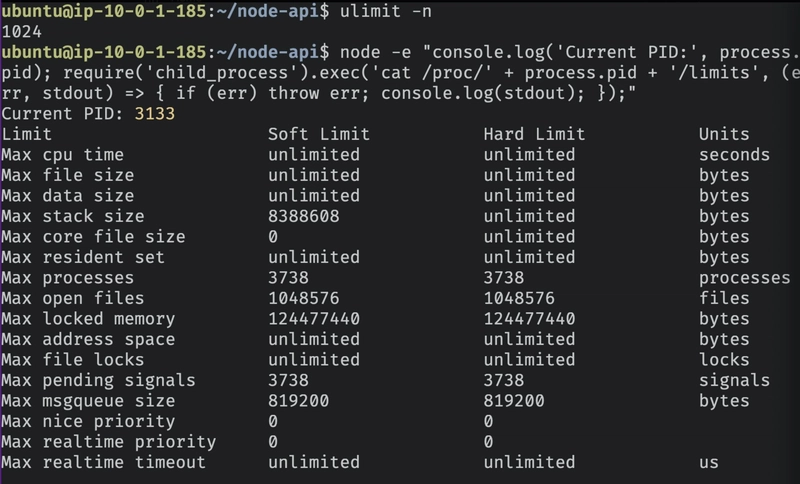This screenshot has height=484, width=800.
Task: Click the 'Max pending signals' label
Action: (98, 380)
